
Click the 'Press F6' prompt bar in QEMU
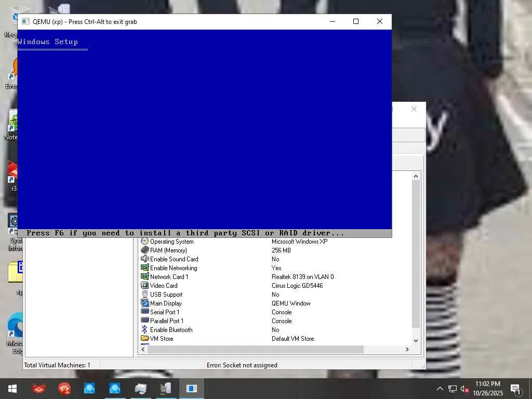pyautogui.click(x=205, y=233)
